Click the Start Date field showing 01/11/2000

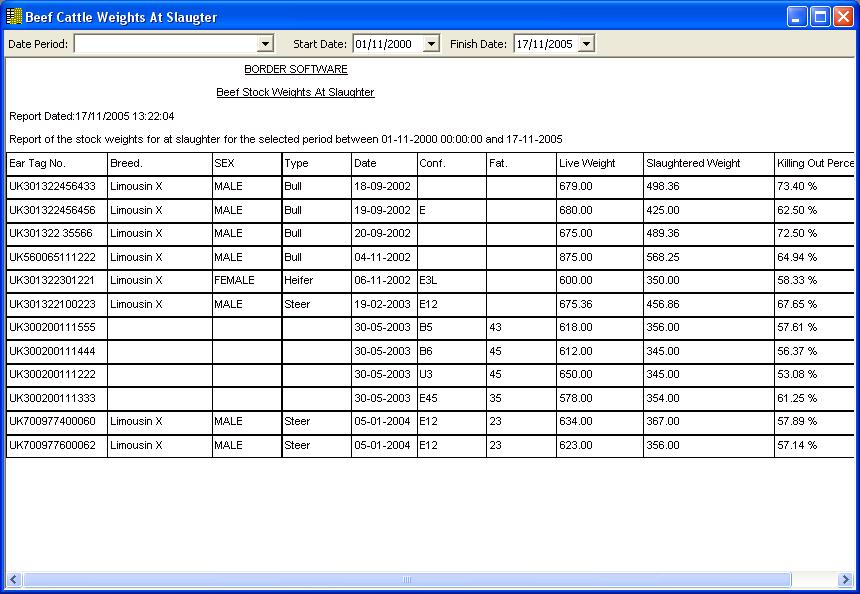click(x=388, y=44)
